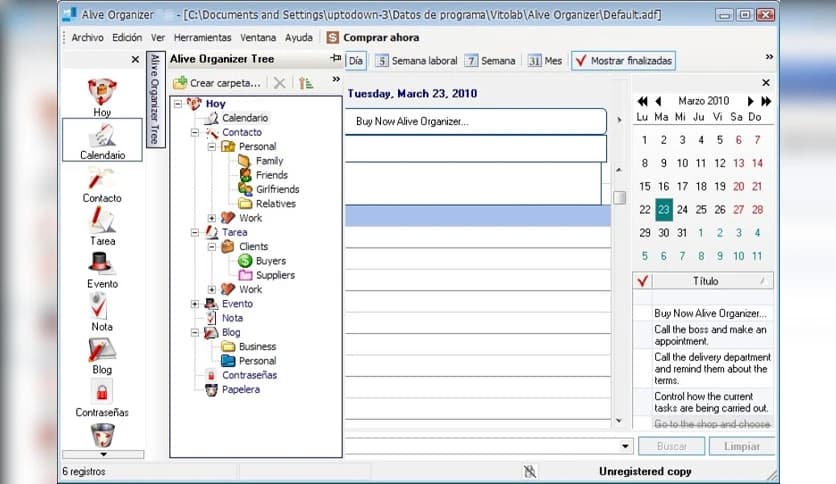836x484 pixels.
Task: Select Girlfriends in the tree
Action: (277, 189)
